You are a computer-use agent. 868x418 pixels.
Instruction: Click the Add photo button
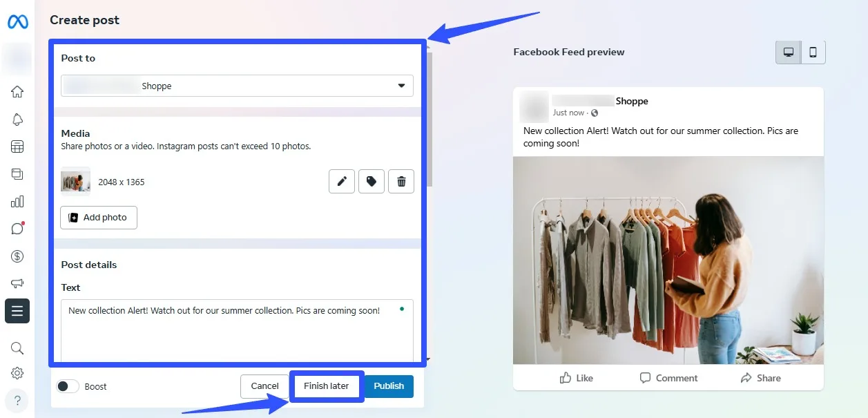(x=99, y=217)
